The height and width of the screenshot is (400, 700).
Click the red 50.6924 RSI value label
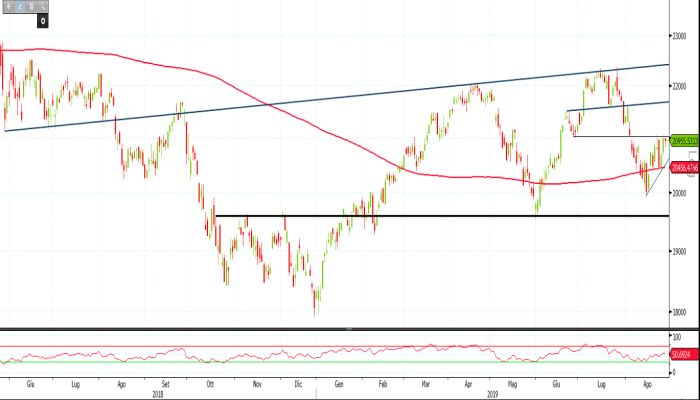pyautogui.click(x=684, y=355)
